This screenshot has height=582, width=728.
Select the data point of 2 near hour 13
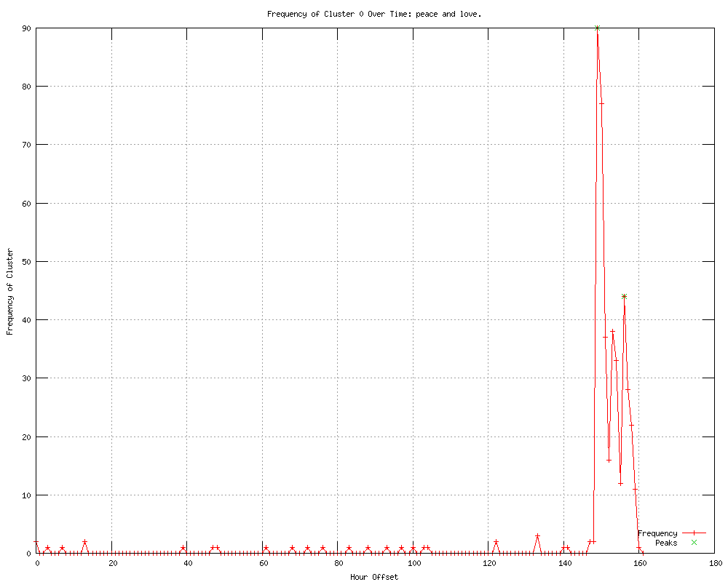[85, 542]
